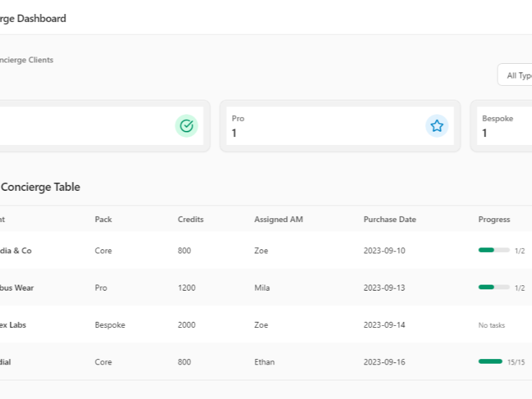Sort by the Credits column header
532x399 pixels.
point(191,219)
